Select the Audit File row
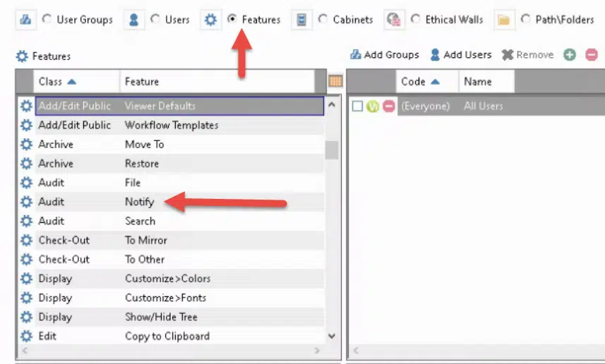Image resolution: width=605 pixels, height=364 pixels. pyautogui.click(x=179, y=183)
